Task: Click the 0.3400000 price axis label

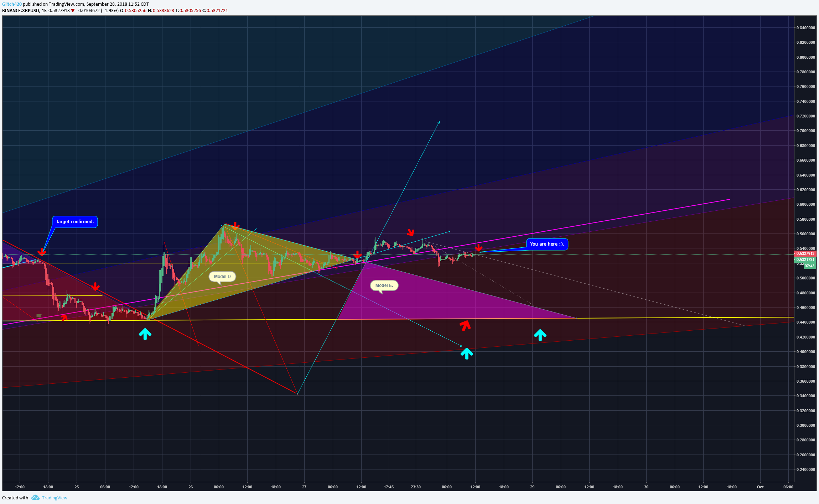Action: tap(805, 396)
